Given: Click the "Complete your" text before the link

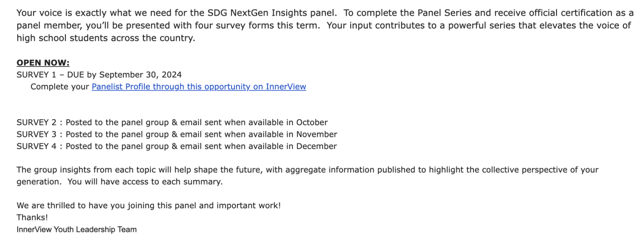Looking at the screenshot, I should (x=60, y=87).
